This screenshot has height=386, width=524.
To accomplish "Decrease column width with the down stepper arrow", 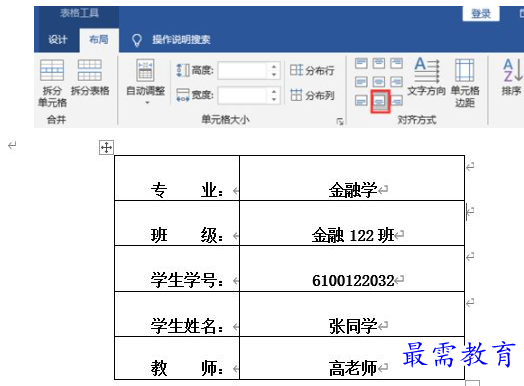I will (x=274, y=100).
